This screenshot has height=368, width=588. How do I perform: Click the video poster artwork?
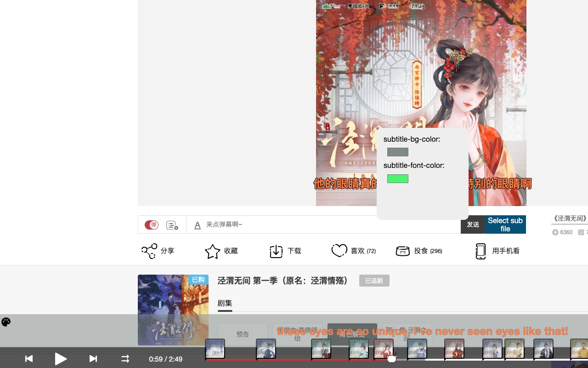point(421,103)
